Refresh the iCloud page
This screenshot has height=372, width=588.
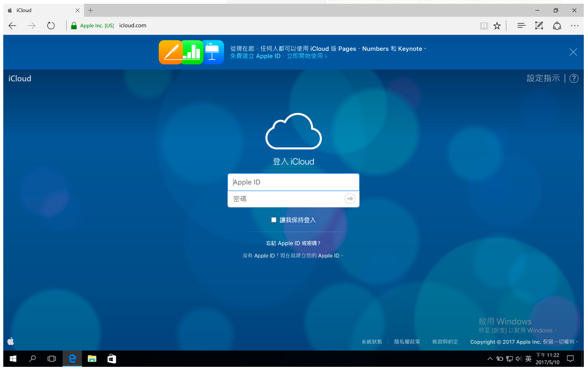pos(51,26)
